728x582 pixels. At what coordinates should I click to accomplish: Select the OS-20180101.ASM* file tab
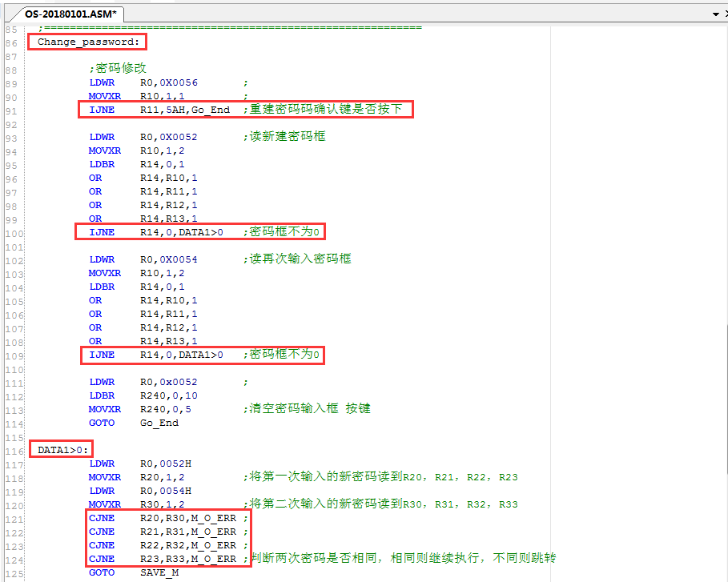[70, 14]
